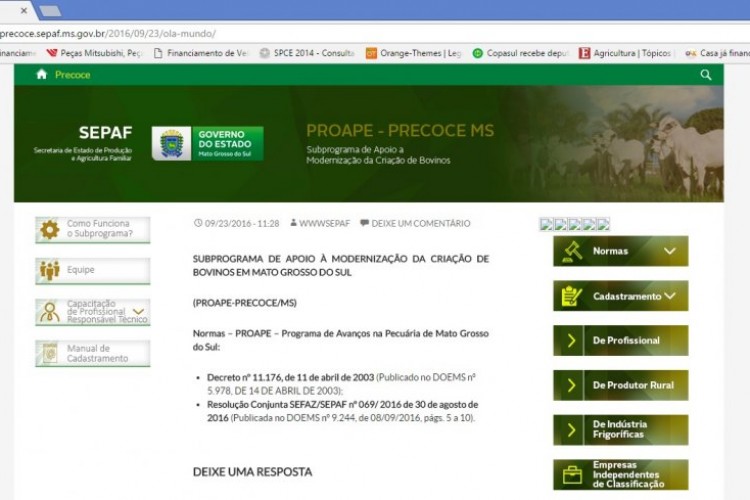Screen dimensions: 750x500
Task: Click the arrow on De Profissional
Action: click(x=571, y=340)
